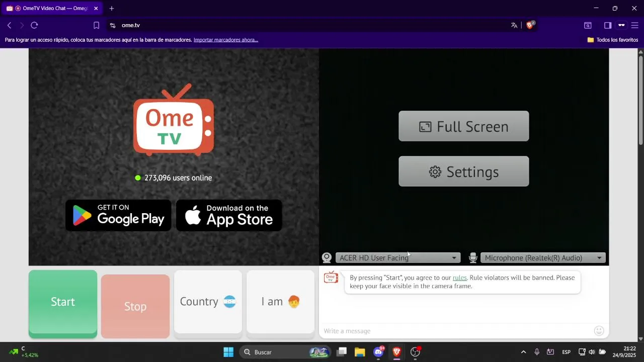This screenshot has height=362, width=644.
Task: Focus the Write a message field
Action: pos(457,331)
